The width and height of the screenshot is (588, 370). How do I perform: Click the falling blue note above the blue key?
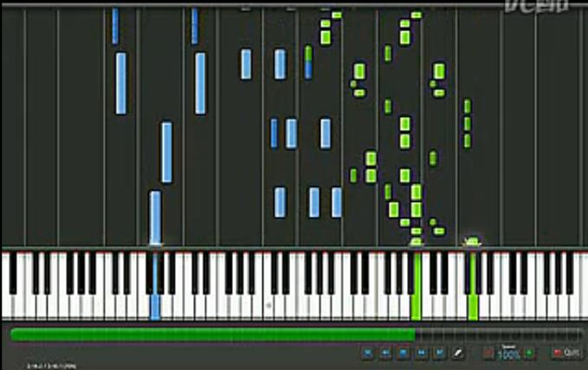(x=155, y=217)
